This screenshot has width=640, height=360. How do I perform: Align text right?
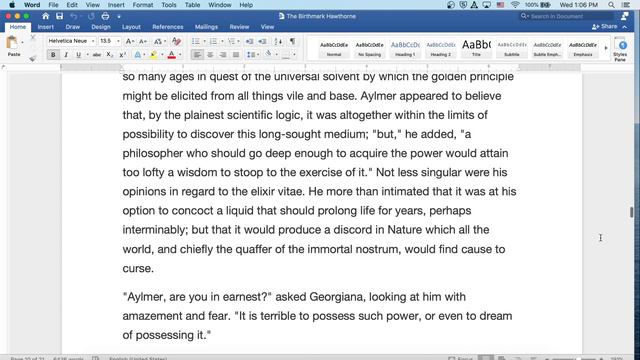tap(223, 55)
